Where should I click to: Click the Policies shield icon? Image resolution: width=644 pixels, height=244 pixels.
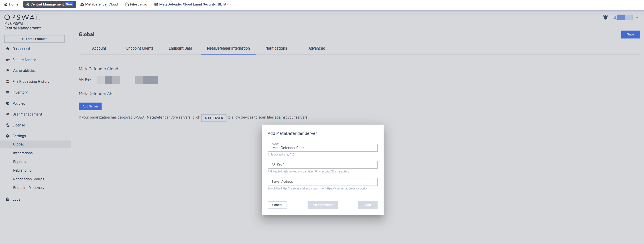coord(8,103)
